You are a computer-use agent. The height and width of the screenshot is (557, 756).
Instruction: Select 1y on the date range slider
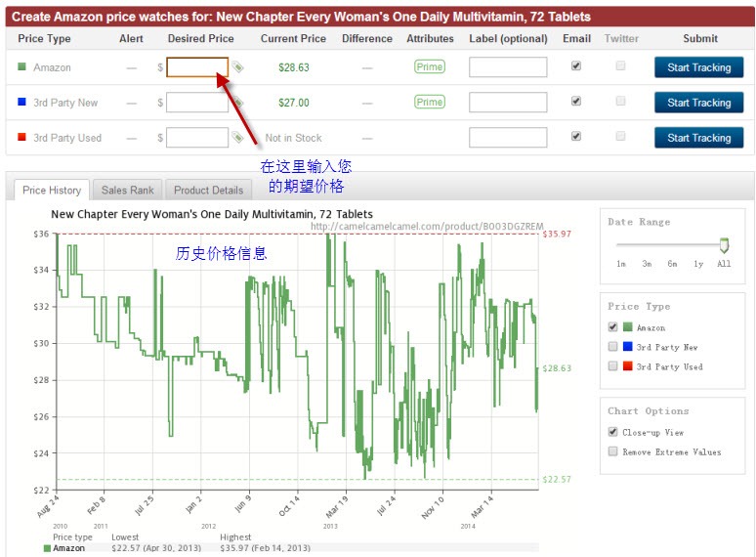tap(698, 264)
